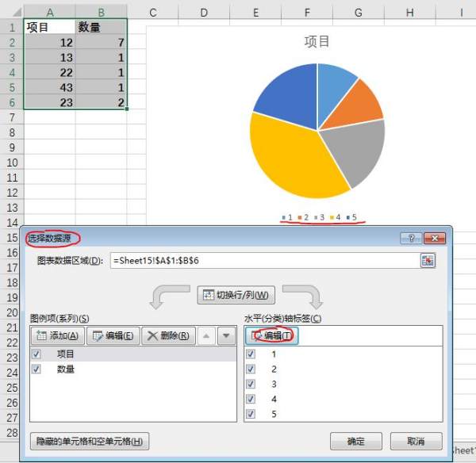Select cell A1 containing 项目
The height and width of the screenshot is (463, 476).
tap(50, 27)
